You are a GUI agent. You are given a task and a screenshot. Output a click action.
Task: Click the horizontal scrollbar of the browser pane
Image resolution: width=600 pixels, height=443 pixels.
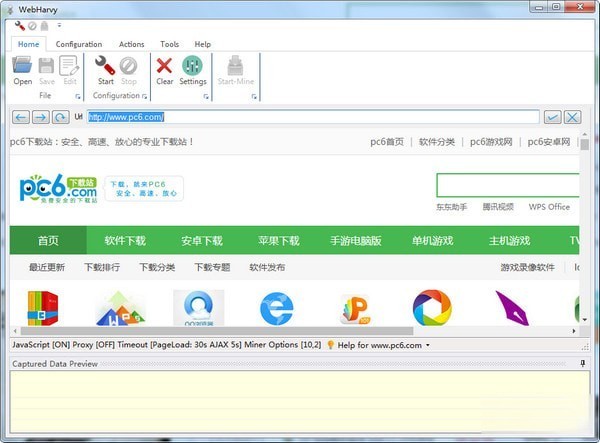[x=217, y=331]
